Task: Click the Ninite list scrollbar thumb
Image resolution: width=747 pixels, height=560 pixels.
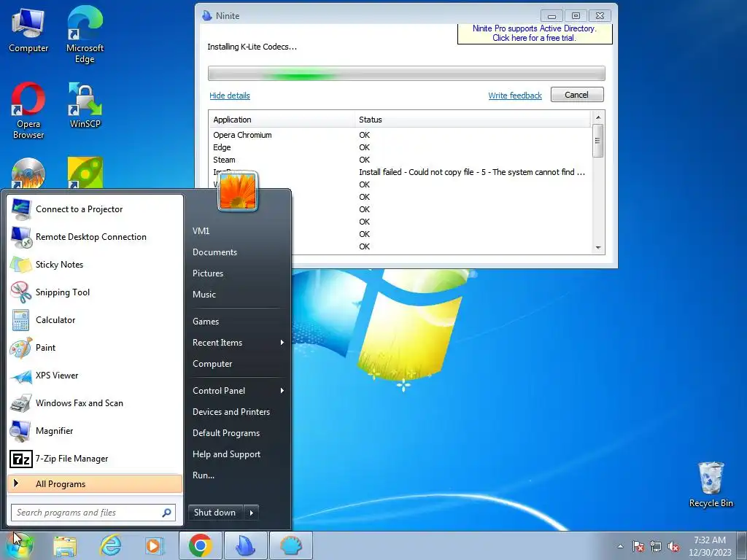Action: [598, 141]
